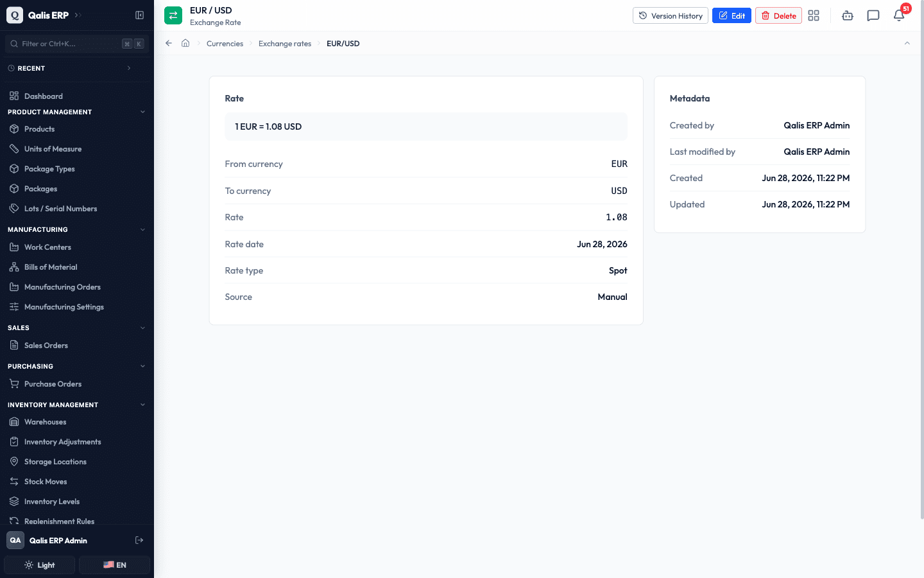Go to home breadcrumb icon

tap(185, 43)
